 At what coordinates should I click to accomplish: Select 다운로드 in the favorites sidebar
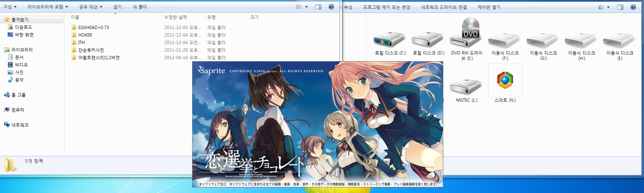point(23,27)
